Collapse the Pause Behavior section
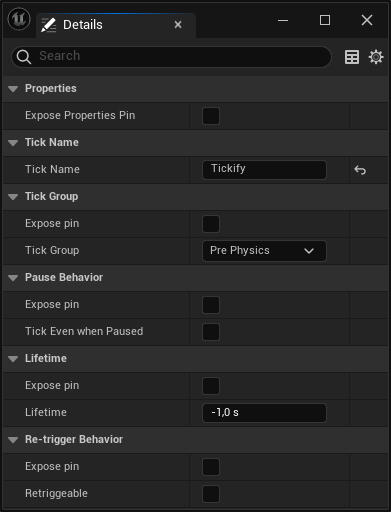The height and width of the screenshot is (512, 391). point(13,278)
